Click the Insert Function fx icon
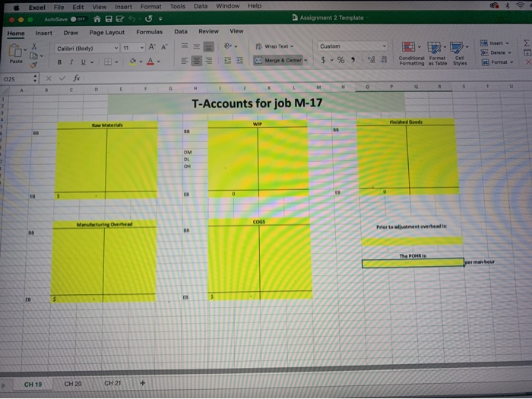This screenshot has width=532, height=399. coord(77,78)
